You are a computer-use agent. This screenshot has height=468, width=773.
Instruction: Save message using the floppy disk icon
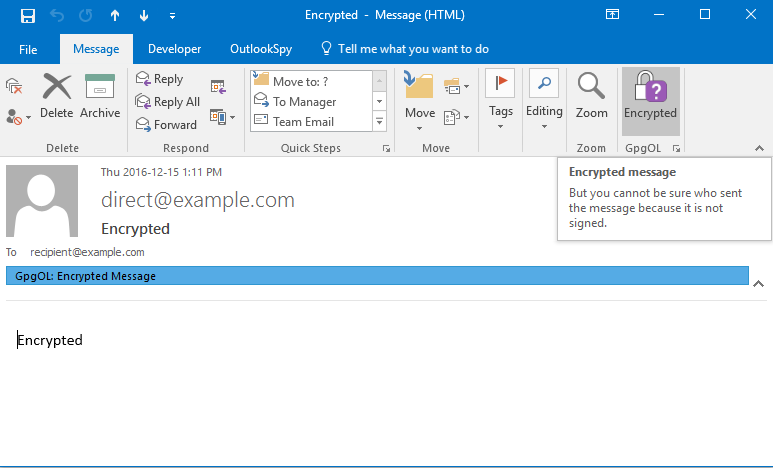click(28, 15)
